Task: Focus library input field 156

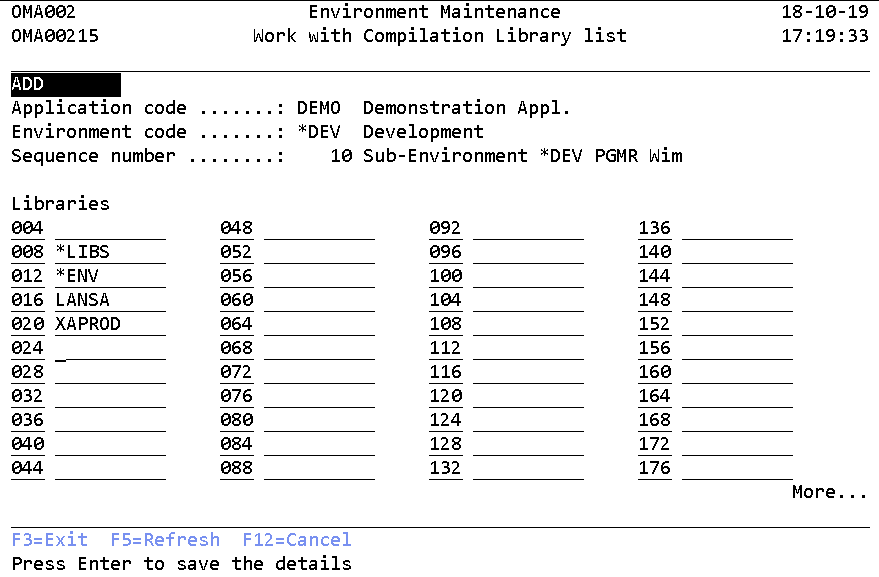Action: pyautogui.click(x=737, y=349)
